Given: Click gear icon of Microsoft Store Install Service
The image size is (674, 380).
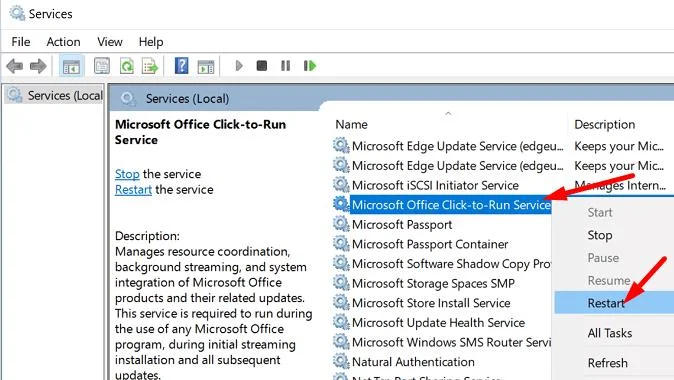Looking at the screenshot, I should 341,303.
